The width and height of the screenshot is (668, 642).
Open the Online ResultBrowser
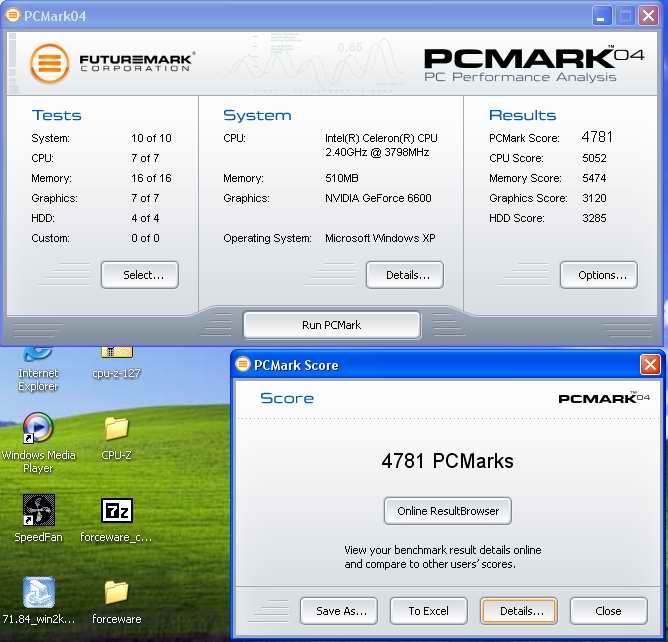tap(448, 511)
